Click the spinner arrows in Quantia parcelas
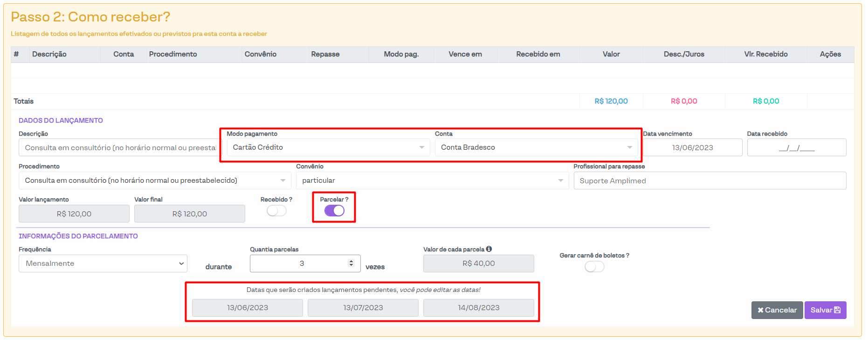868x340 pixels. 351,264
